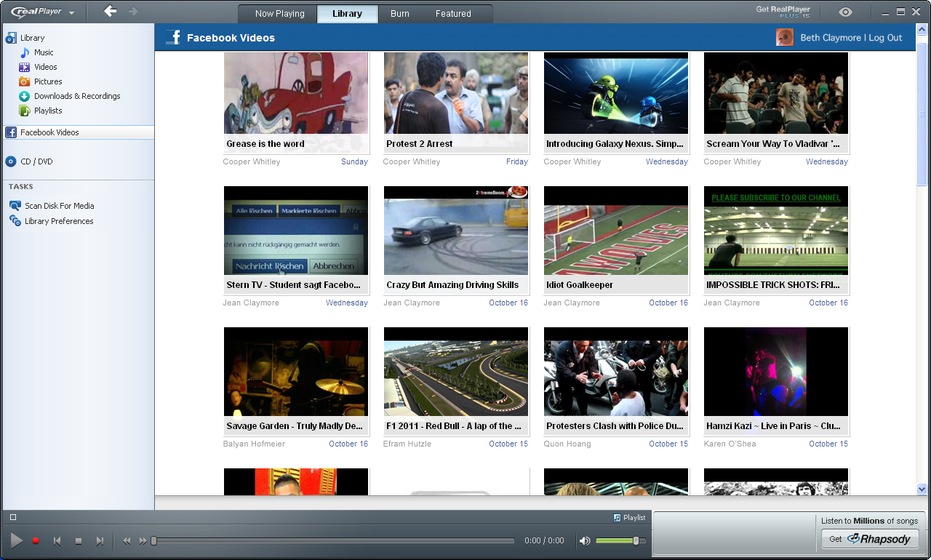Screen dimensions: 931x560
Task: Skip to the next track
Action: [100, 541]
